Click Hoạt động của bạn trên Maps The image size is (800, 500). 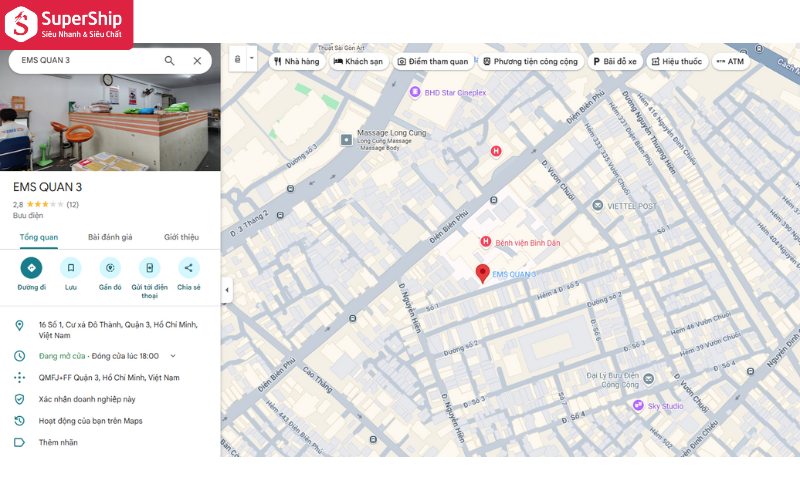point(91,421)
